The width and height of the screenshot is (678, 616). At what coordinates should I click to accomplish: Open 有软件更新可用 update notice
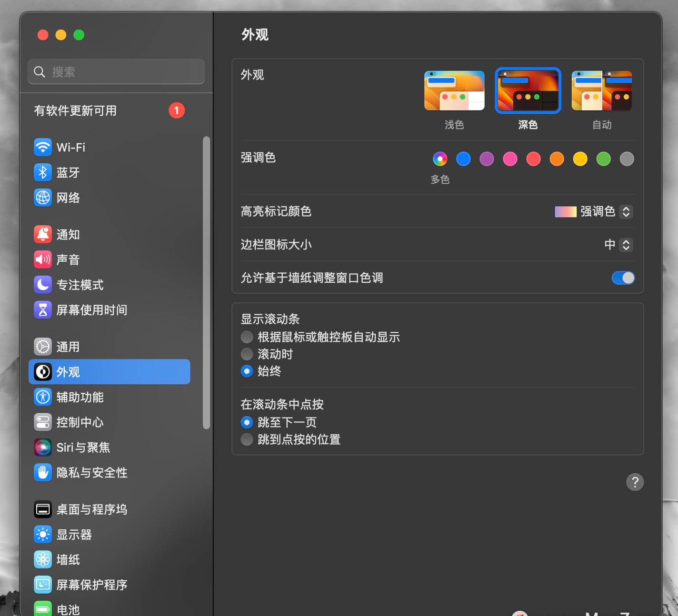[x=75, y=110]
